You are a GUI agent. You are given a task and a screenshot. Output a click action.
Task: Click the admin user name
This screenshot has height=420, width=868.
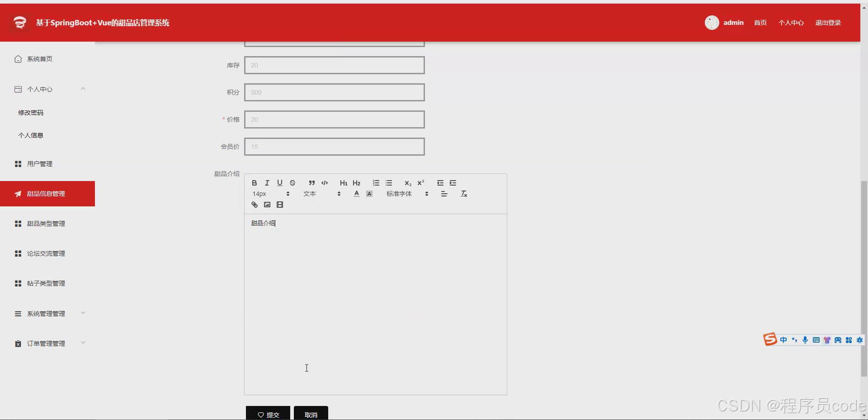[x=733, y=23]
